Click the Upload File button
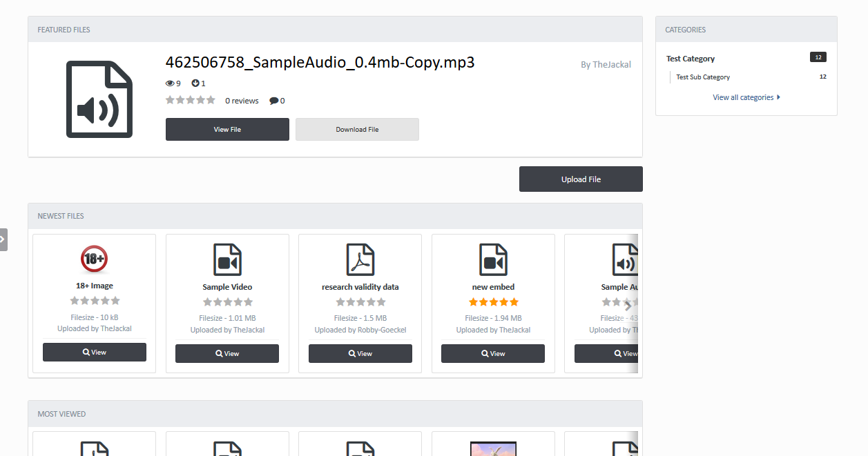Image resolution: width=868 pixels, height=456 pixels. 581,179
